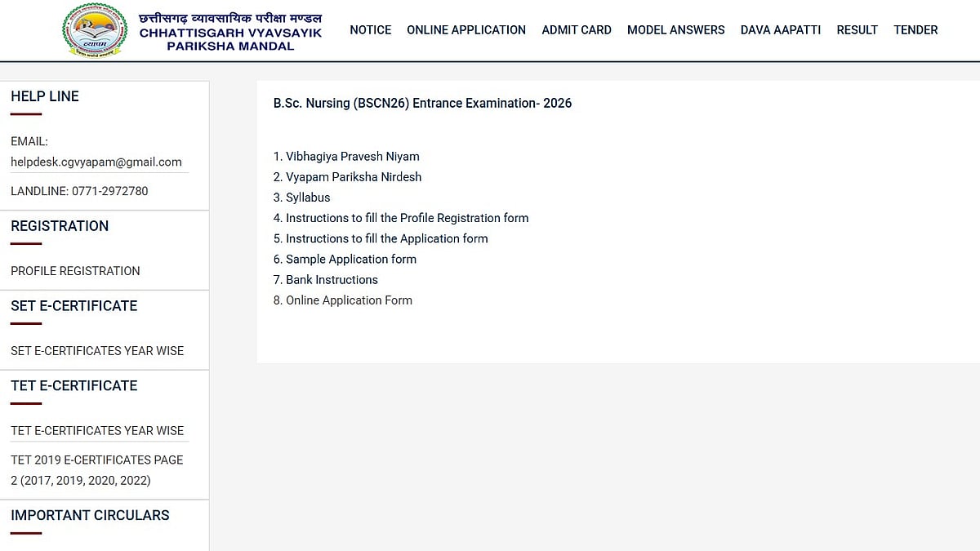Open the PROFILE REGISTRATION link
Screen dimensions: 980x551
point(75,271)
